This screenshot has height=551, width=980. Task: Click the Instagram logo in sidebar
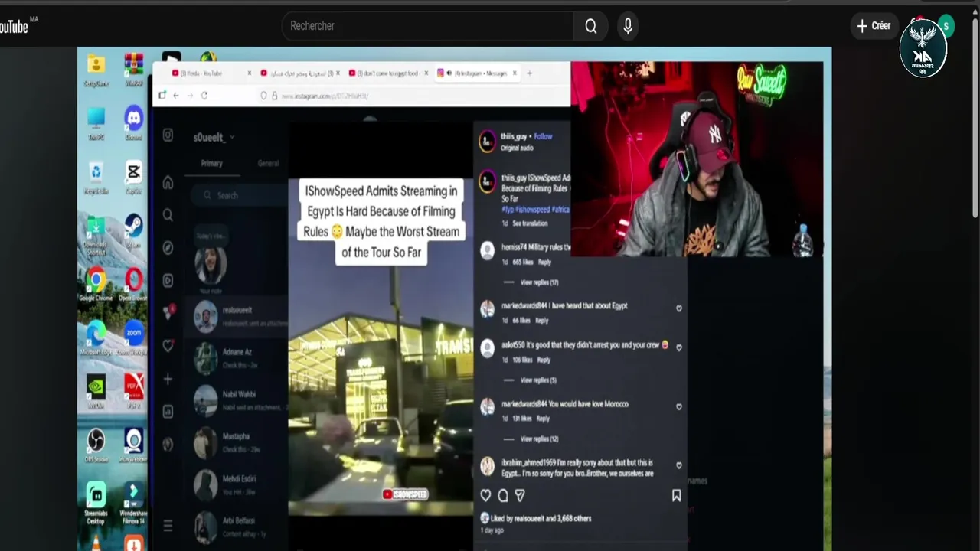(x=168, y=135)
